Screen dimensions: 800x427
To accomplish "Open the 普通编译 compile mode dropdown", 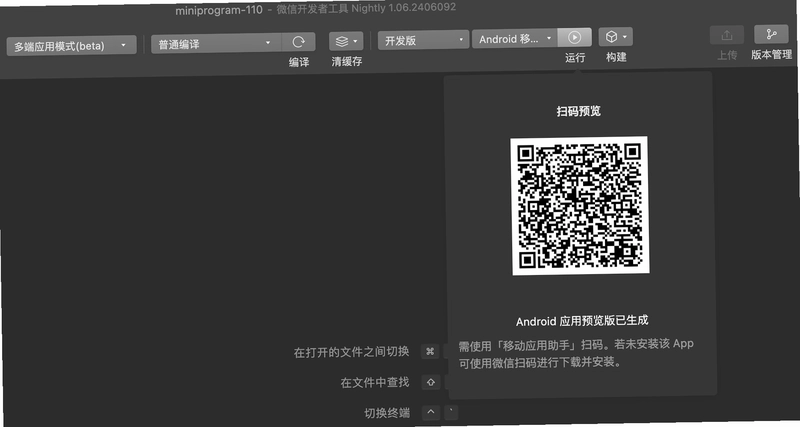I will point(216,44).
